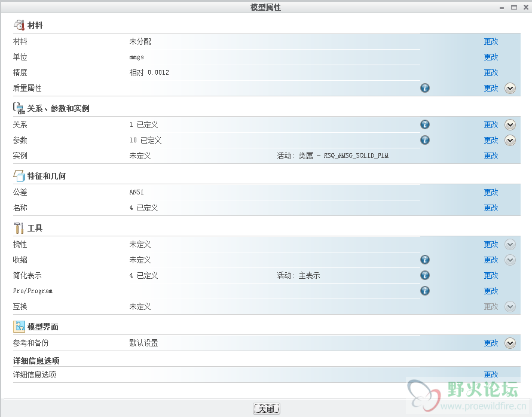Click the 材料 section thermometer icon
Image resolution: width=532 pixels, height=417 pixels.
[19, 25]
